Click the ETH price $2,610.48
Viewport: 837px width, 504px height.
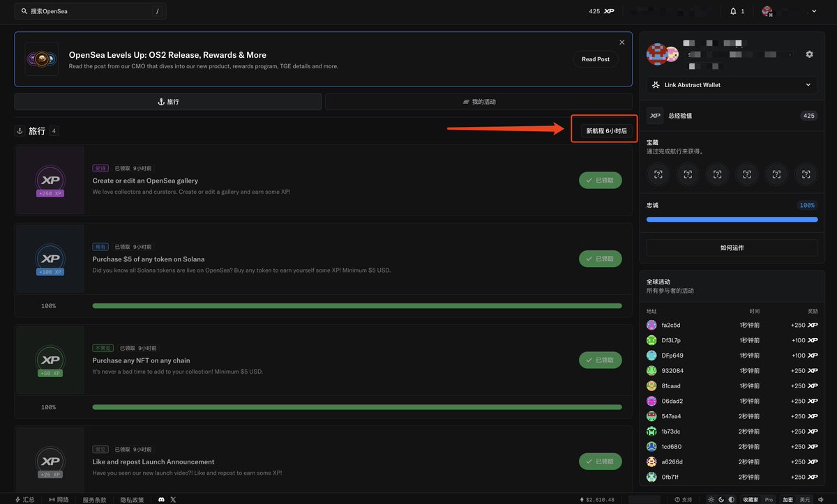(x=598, y=499)
